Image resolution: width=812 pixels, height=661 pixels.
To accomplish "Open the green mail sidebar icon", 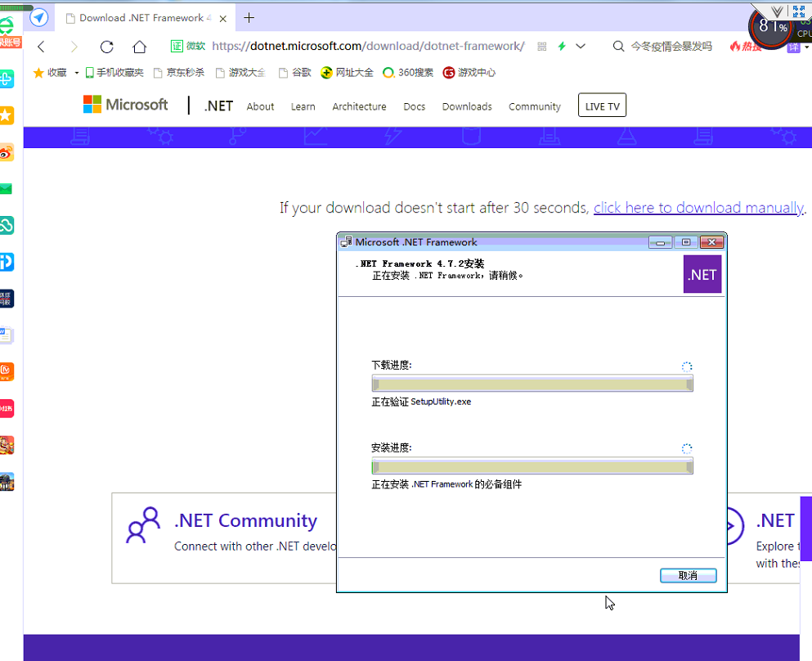I will (7, 189).
